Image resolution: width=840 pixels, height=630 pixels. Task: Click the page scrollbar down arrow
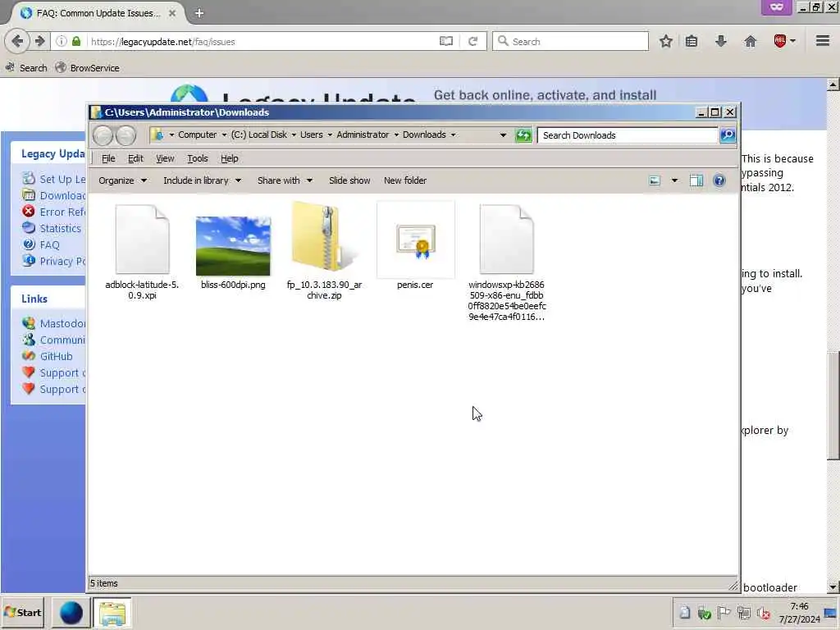click(x=833, y=587)
